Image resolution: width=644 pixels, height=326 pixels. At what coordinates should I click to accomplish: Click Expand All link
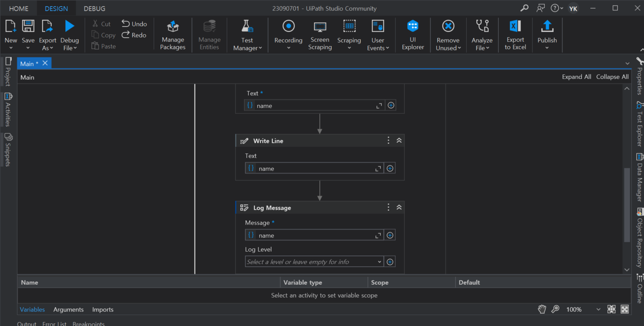(576, 77)
